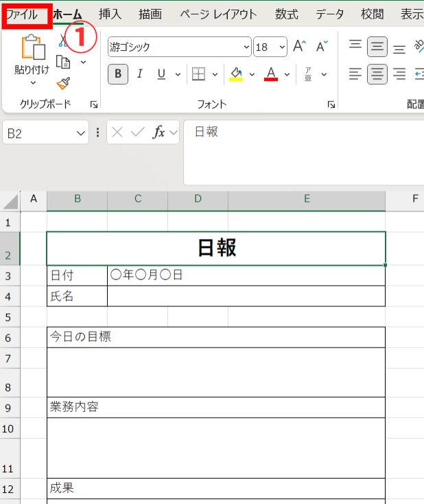Select the merged 日報 title cell
The image size is (424, 504).
[216, 249]
